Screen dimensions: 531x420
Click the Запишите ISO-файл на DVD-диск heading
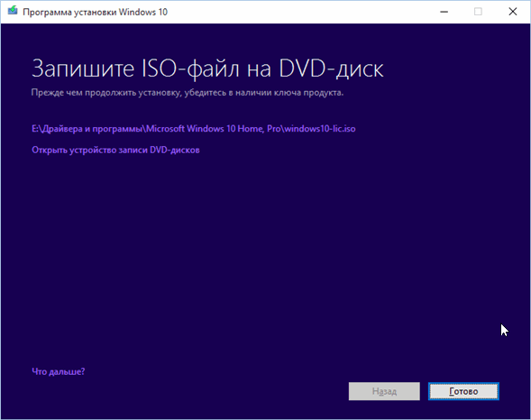(x=207, y=68)
